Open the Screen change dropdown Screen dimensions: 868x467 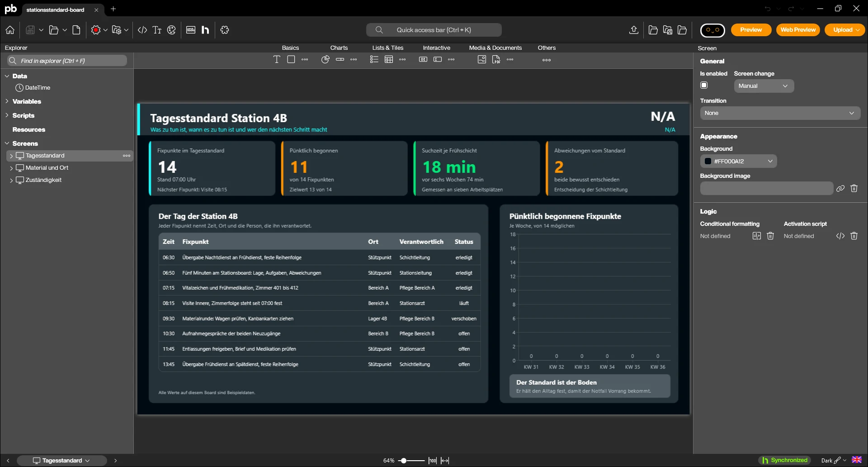(x=764, y=86)
